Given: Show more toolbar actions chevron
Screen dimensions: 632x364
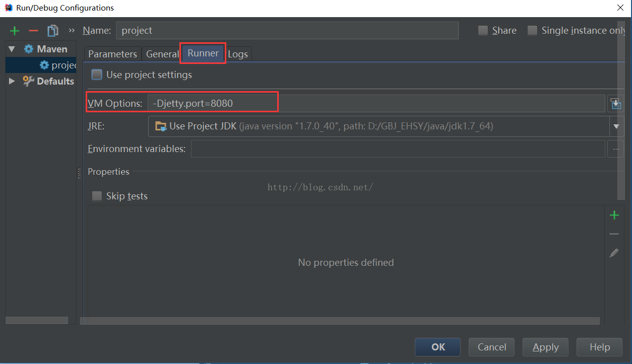Looking at the screenshot, I should [72, 31].
